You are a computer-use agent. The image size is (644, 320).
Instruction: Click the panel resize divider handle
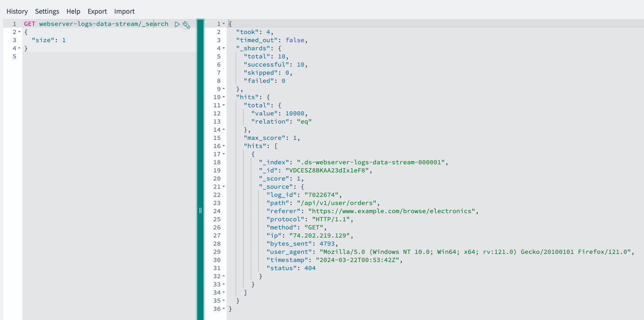[200, 210]
